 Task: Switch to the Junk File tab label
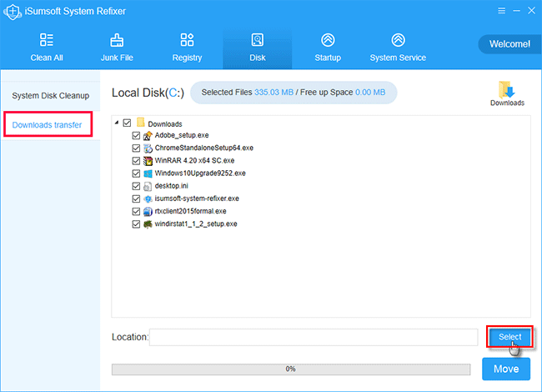[x=117, y=58]
